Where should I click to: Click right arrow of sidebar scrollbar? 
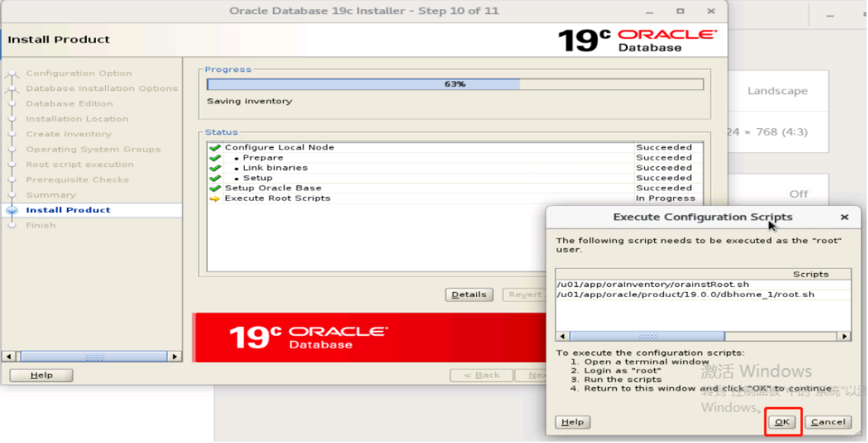coord(176,357)
